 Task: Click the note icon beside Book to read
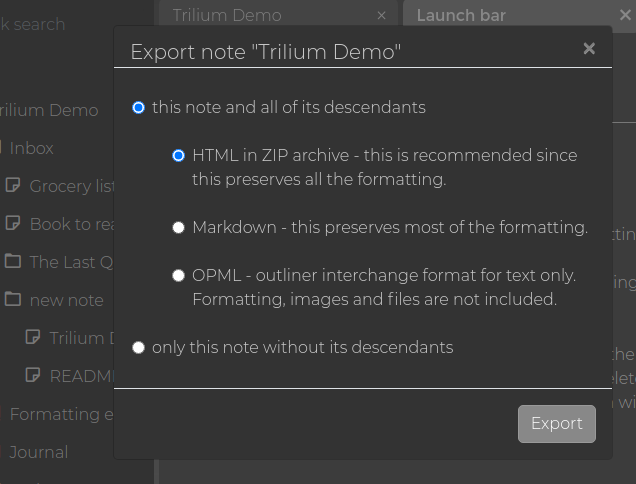click(x=13, y=224)
